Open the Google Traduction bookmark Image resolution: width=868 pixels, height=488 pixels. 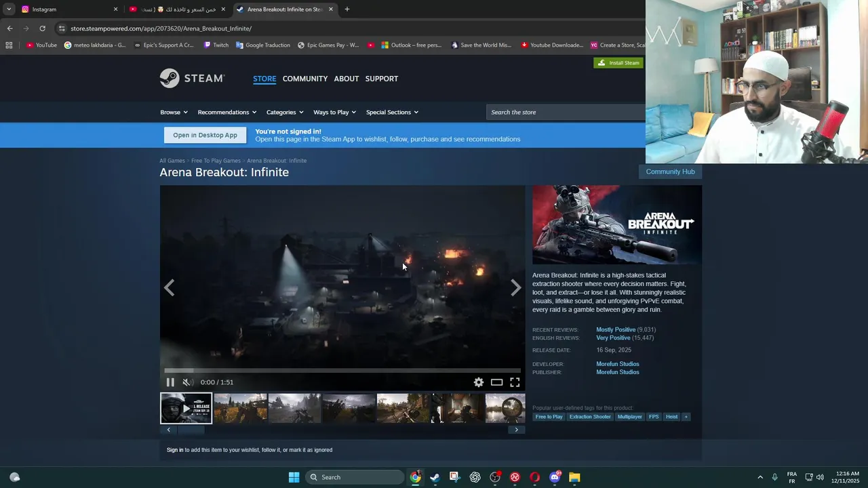click(x=262, y=45)
